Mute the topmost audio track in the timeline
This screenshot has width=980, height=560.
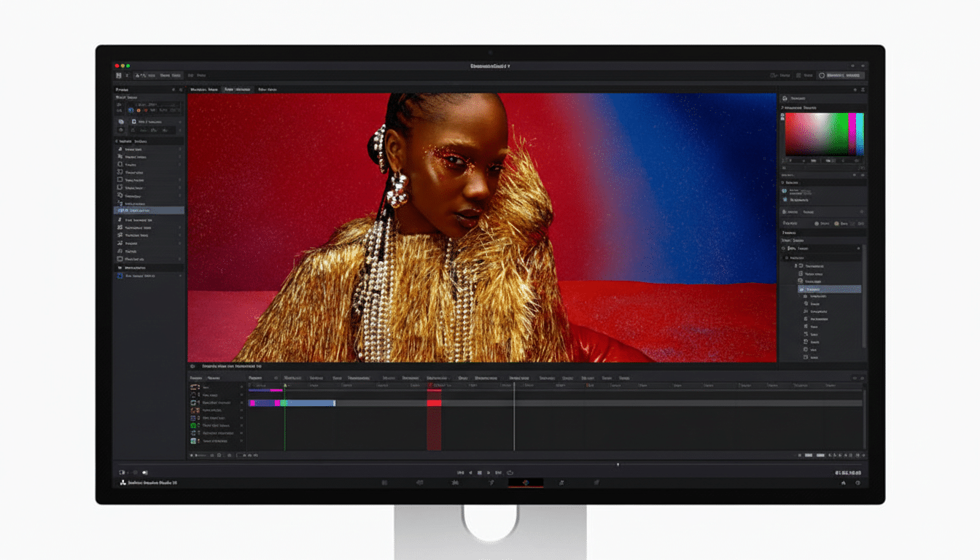pyautogui.click(x=241, y=418)
